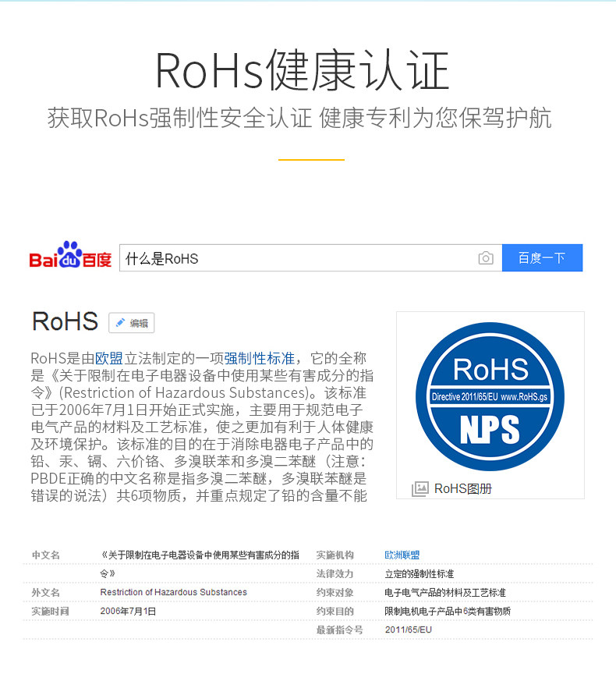Viewport: 616px width, 681px height.
Task: Open the 欧盟 link in description
Action: tap(109, 358)
